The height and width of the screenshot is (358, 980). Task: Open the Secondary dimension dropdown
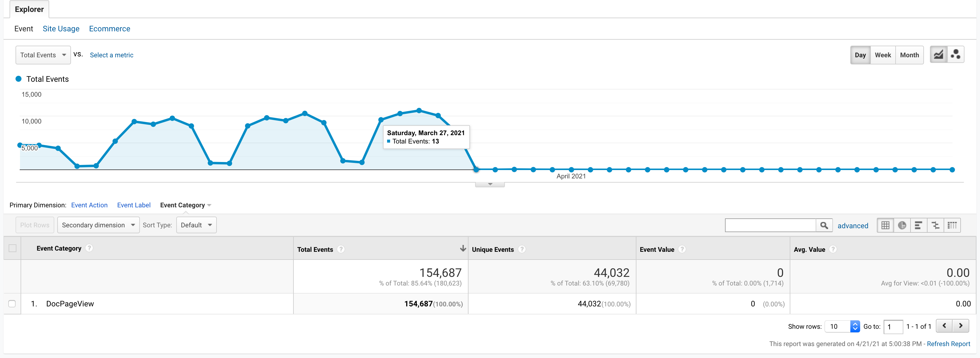click(98, 225)
